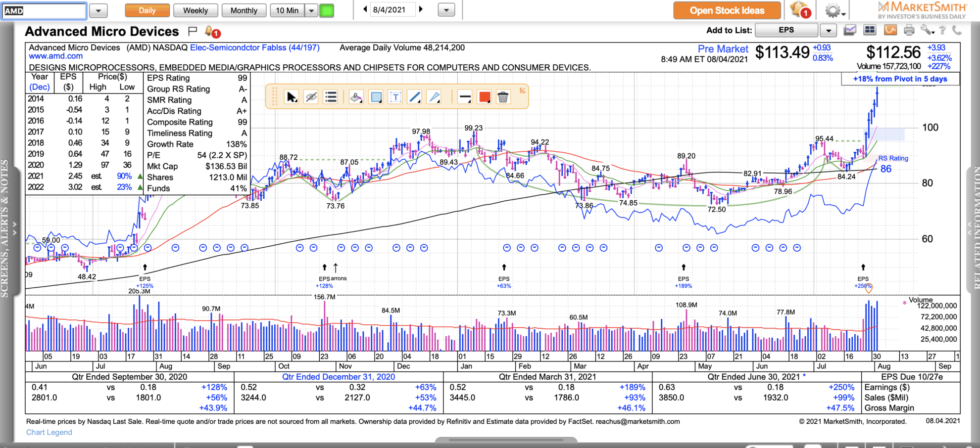980x448 pixels.
Task: Click Open Stock Ideas button
Action: (727, 10)
